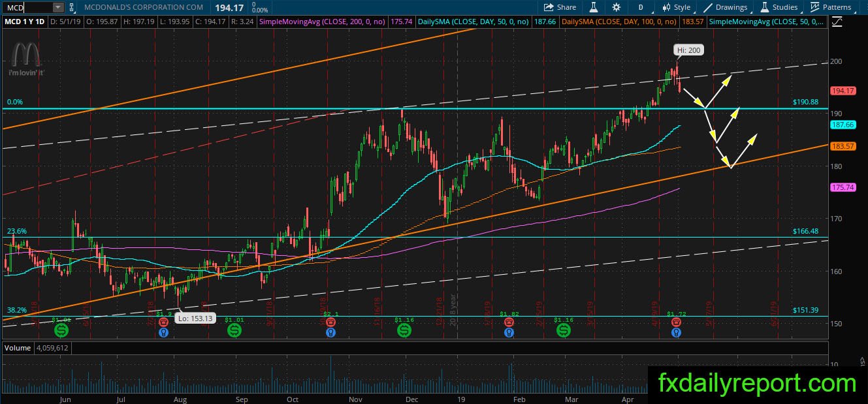Open the Patterns menu
Viewport: 868px width, 404px height.
831,7
